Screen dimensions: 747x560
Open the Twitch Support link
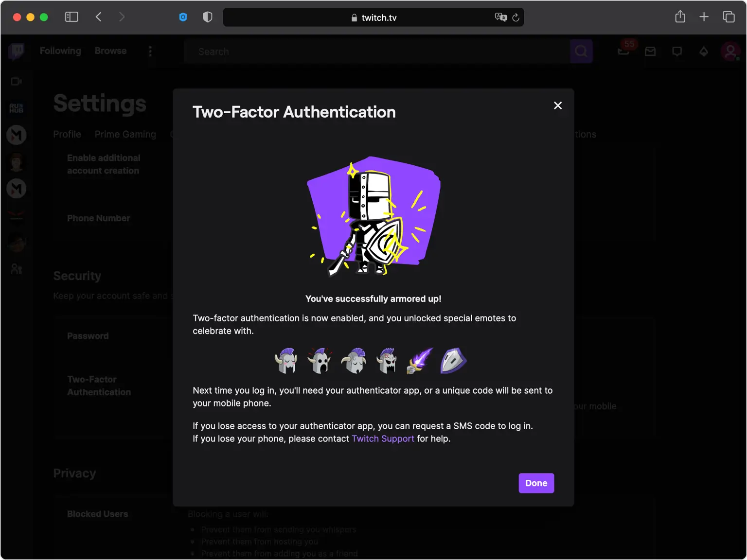click(x=383, y=438)
